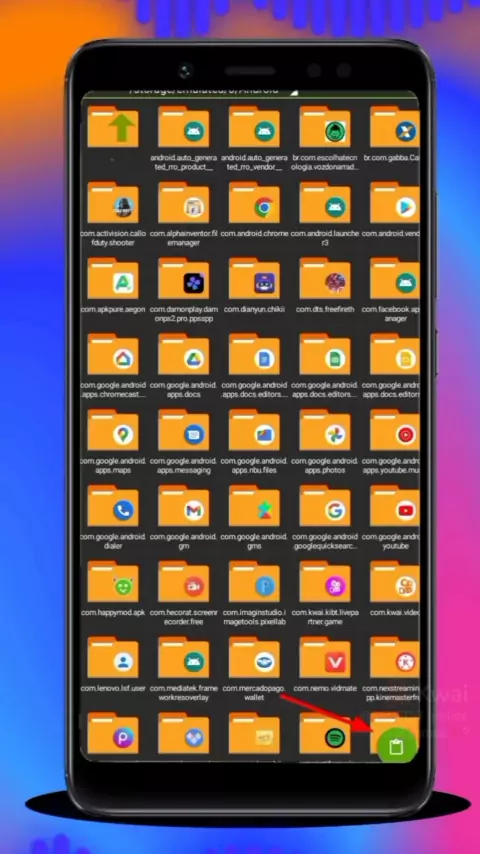Open the com.lenovo.lsf.user folder
The image size is (480, 854).
click(113, 657)
